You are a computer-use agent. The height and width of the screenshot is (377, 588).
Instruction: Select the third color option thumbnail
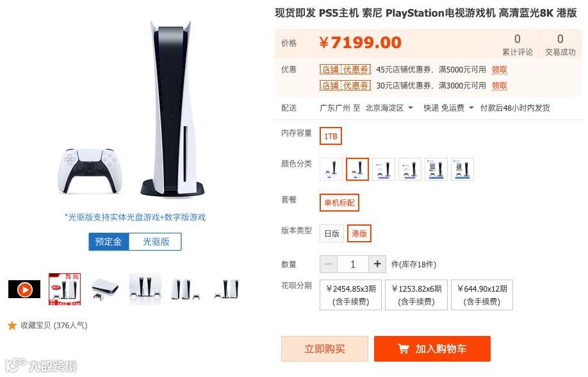click(384, 169)
